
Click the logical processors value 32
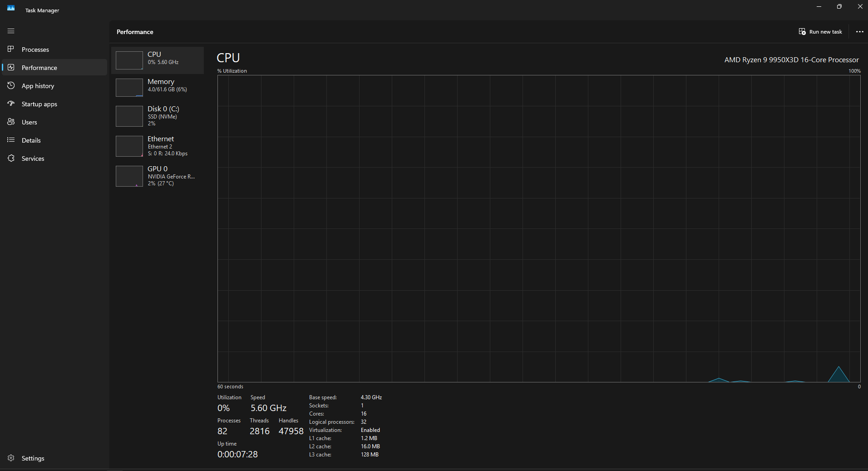click(364, 422)
